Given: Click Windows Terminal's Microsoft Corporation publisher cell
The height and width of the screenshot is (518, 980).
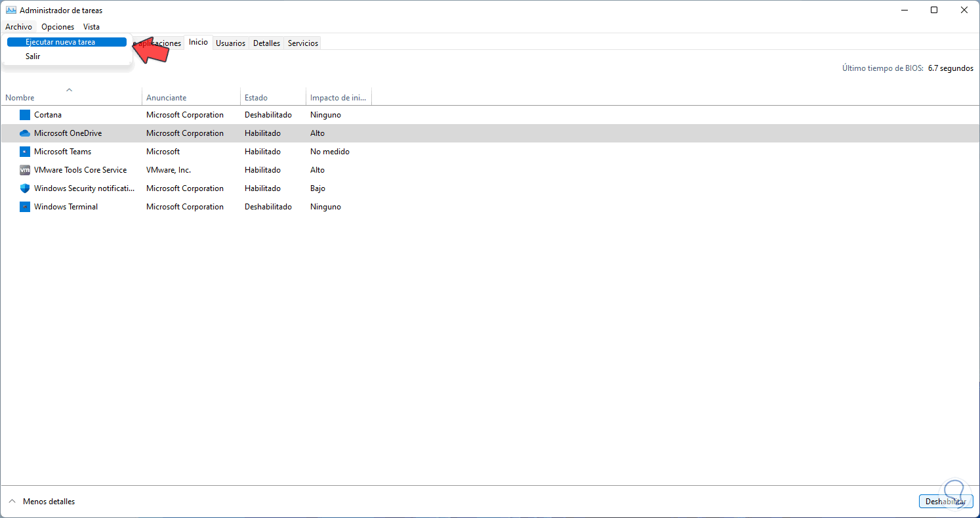Looking at the screenshot, I should click(185, 207).
